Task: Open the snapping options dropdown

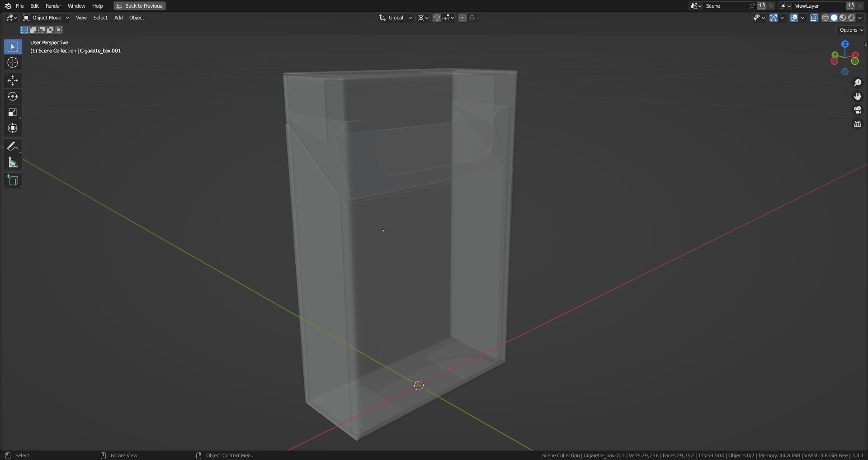Action: [448, 18]
